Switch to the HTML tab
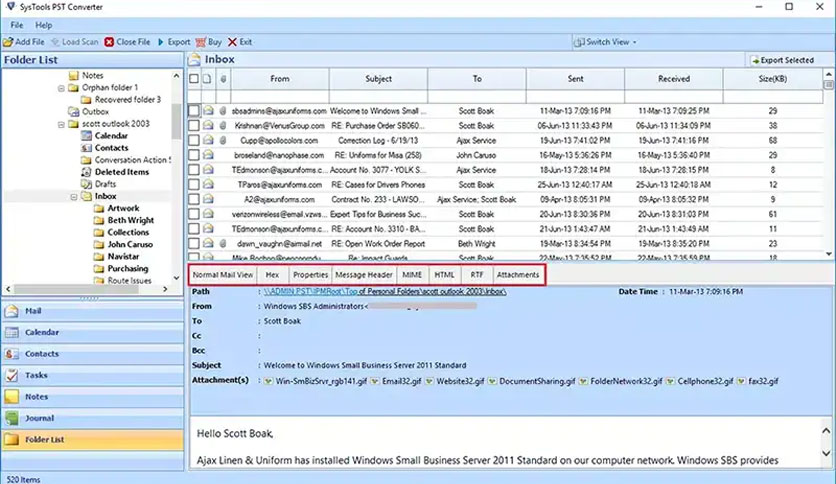836x484 pixels. [x=444, y=275]
